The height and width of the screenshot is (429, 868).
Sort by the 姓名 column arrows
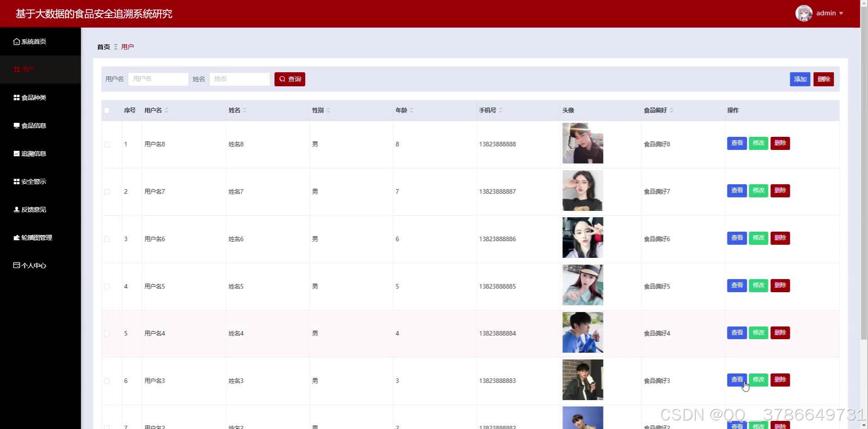[x=245, y=110]
